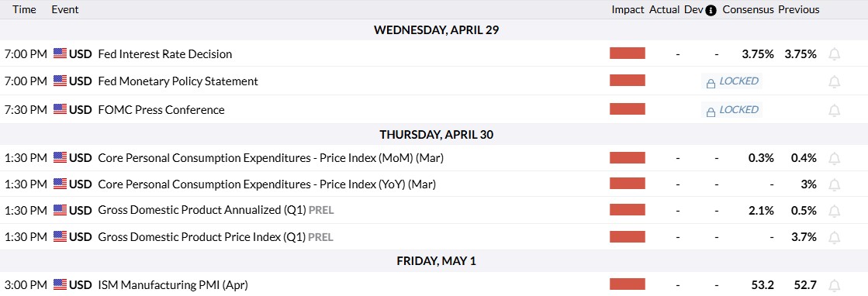Click bell icon for GDP Price Index row

point(834,237)
